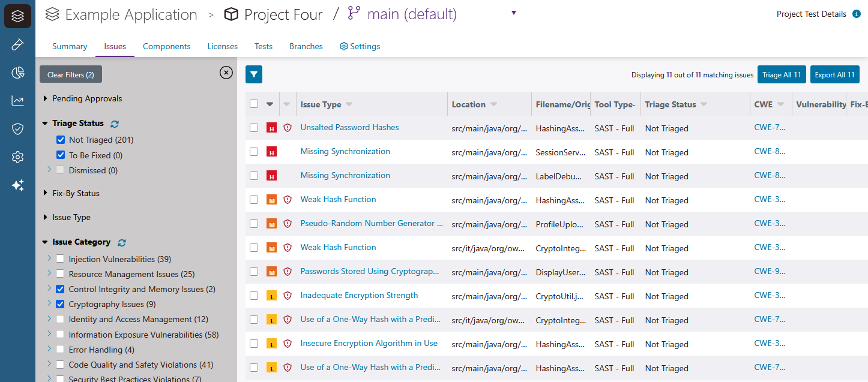This screenshot has width=868, height=382.
Task: Click the Triage All 11 button
Action: tap(782, 74)
